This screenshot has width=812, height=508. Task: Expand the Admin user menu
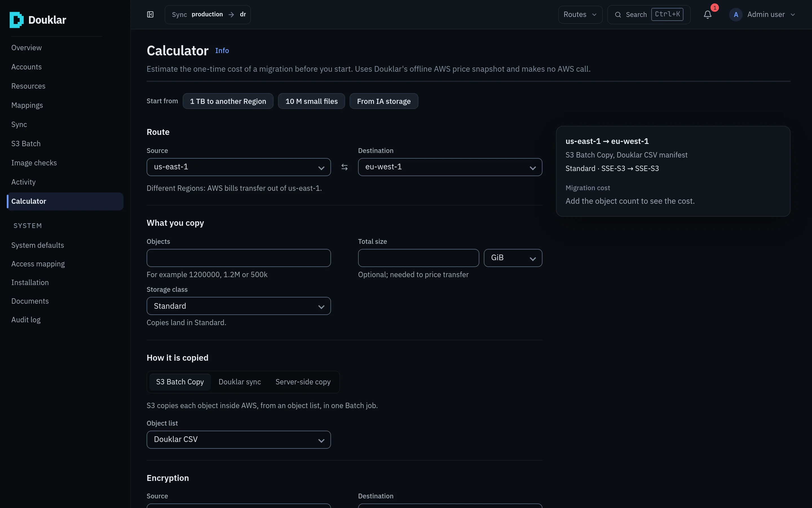coord(762,14)
